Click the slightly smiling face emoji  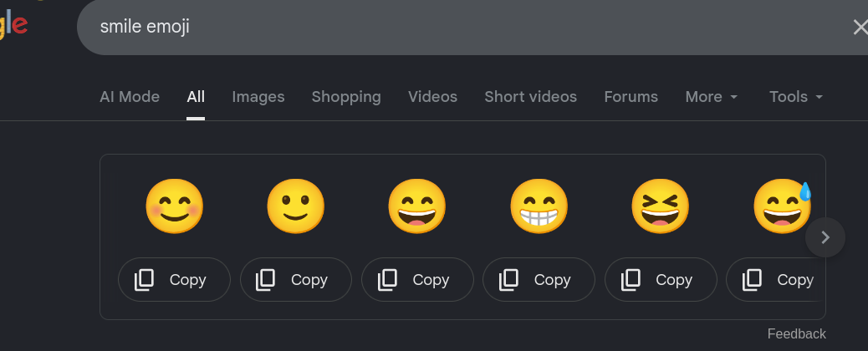296,206
